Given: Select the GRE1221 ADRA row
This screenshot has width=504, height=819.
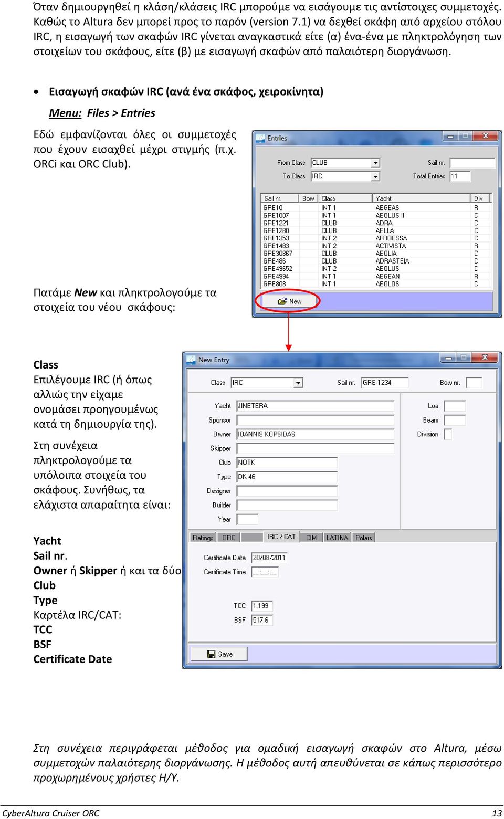Looking at the screenshot, I should tap(376, 223).
